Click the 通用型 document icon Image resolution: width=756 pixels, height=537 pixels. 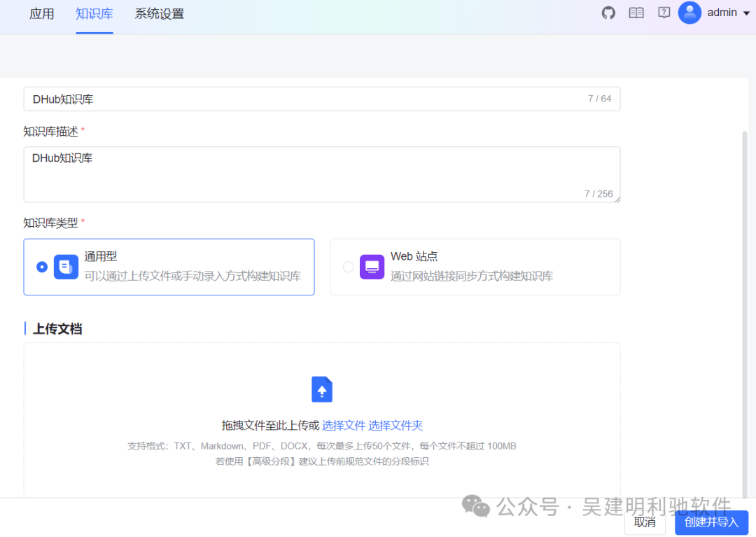click(66, 267)
